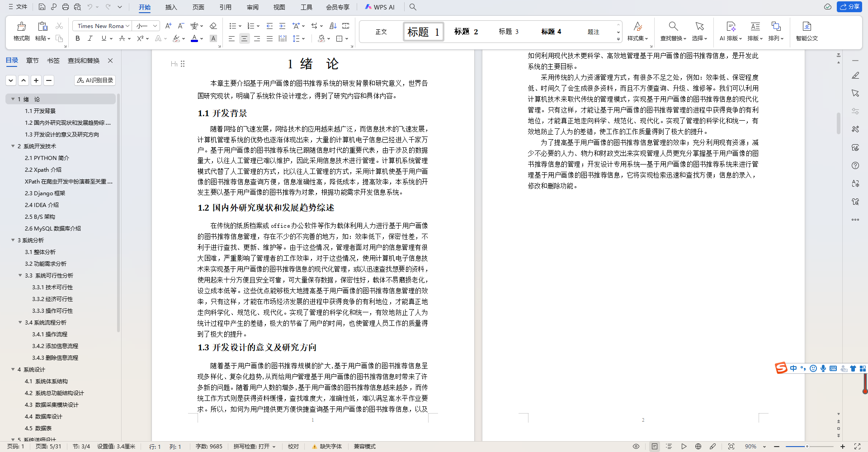This screenshot has height=452, width=868.
Task: Click the Superscript x² icon
Action: click(141, 38)
